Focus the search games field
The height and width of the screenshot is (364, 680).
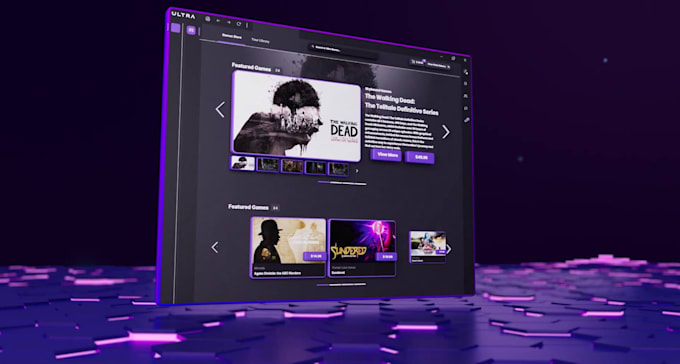pos(343,50)
